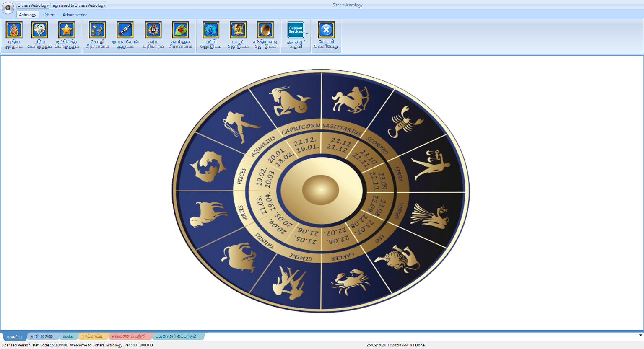Open the application menu circle button

click(8, 8)
